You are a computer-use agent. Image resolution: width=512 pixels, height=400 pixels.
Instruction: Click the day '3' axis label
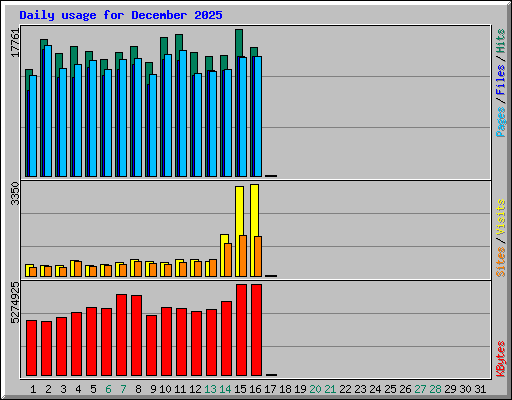point(63,389)
